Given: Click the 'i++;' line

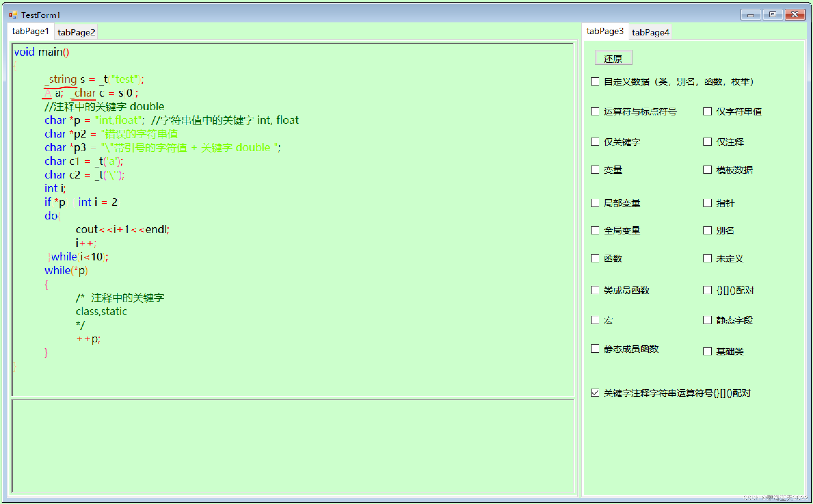Looking at the screenshot, I should [86, 243].
